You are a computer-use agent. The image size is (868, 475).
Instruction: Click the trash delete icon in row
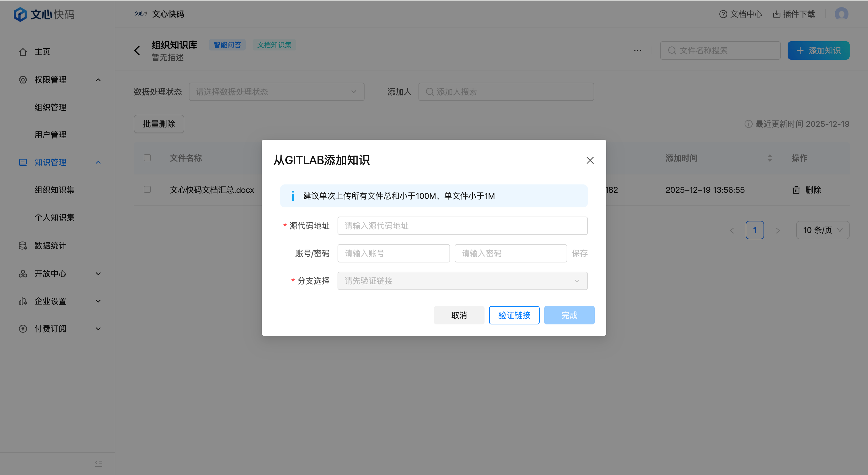pyautogui.click(x=796, y=190)
